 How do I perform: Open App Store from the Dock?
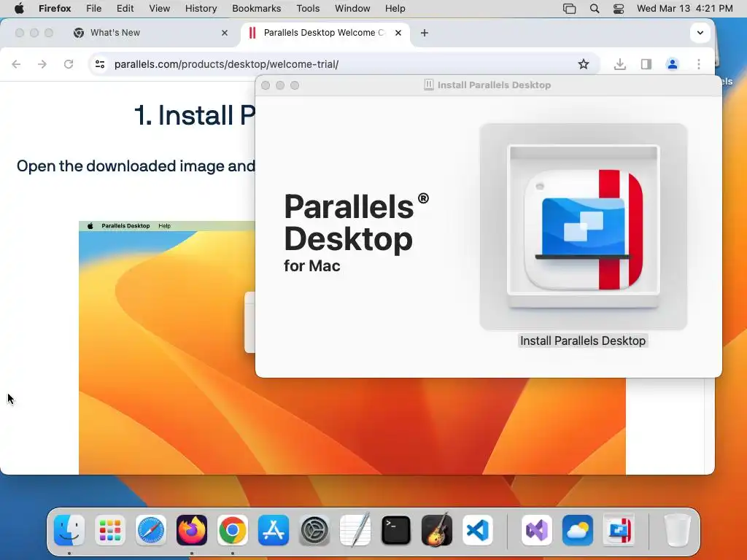tap(274, 530)
